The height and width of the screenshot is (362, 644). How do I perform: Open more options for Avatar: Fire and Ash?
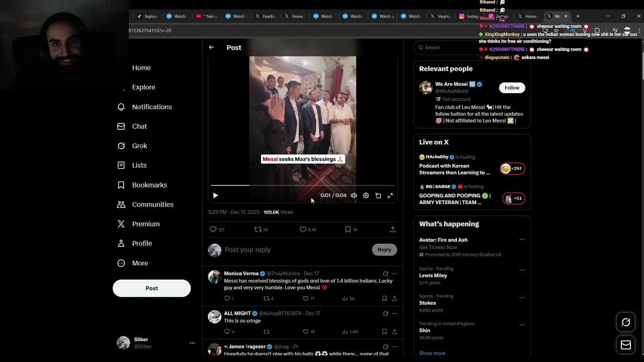(522, 240)
